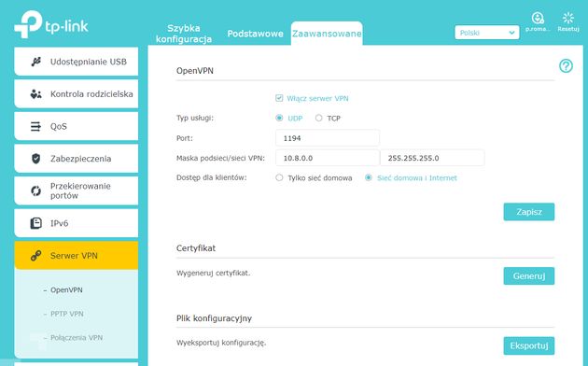Image resolution: width=588 pixels, height=366 pixels.
Task: Click the netmask field 255.255.255.0
Action: click(x=432, y=158)
